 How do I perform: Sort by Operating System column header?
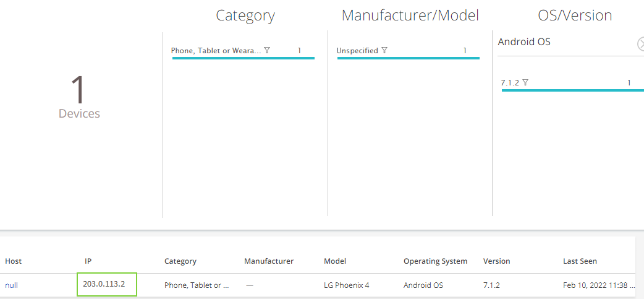(x=435, y=261)
